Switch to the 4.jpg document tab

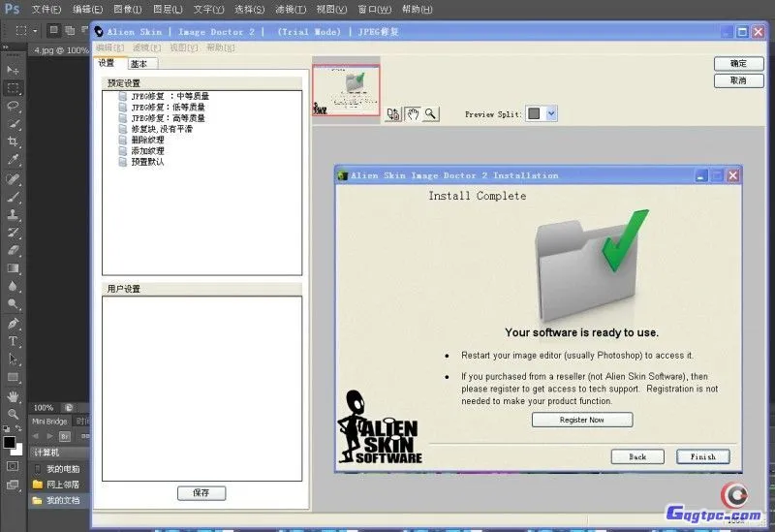click(60, 50)
